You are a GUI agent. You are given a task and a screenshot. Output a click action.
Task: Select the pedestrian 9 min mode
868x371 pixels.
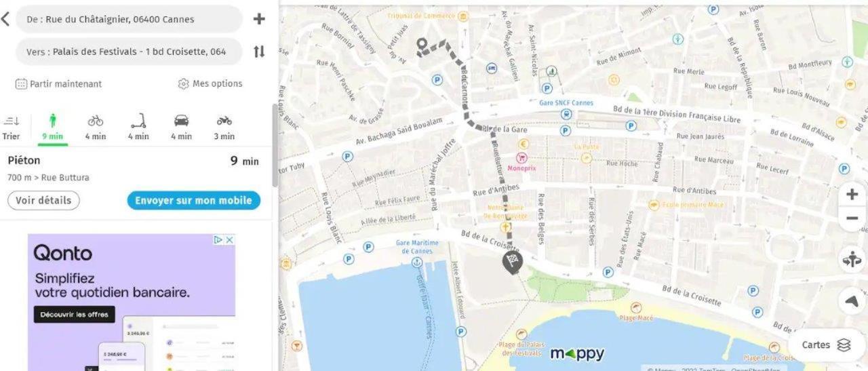pyautogui.click(x=52, y=127)
